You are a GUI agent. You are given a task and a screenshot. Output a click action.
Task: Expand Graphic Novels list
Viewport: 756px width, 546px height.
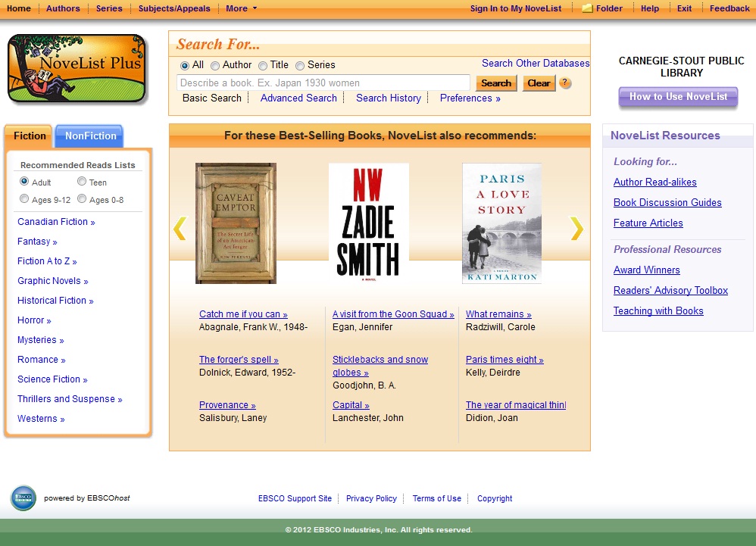[x=53, y=281]
